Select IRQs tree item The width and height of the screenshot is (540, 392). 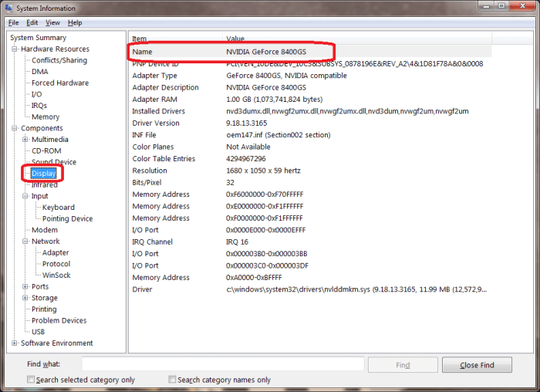point(39,106)
